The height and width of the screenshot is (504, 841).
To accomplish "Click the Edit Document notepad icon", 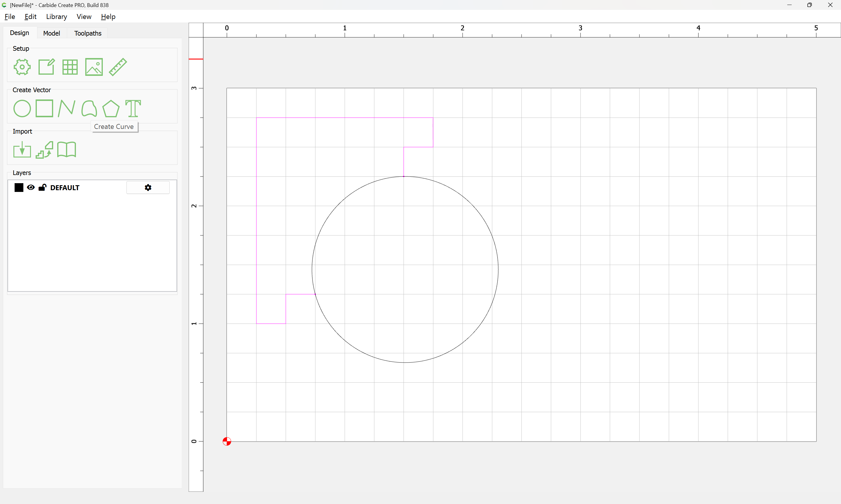I will pos(46,67).
